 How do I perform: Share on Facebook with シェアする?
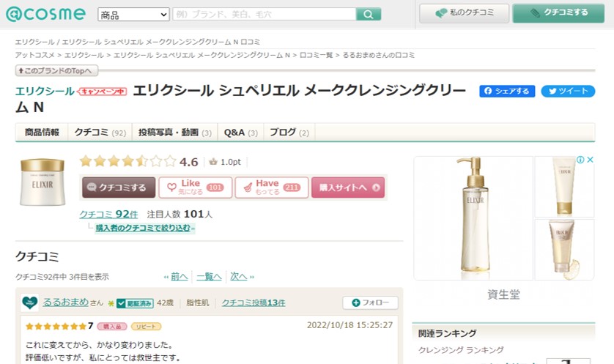507,92
